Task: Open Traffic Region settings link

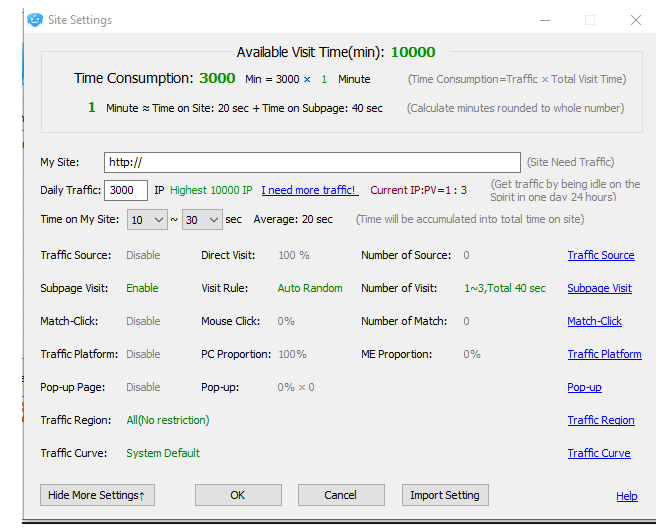Action: coord(601,420)
